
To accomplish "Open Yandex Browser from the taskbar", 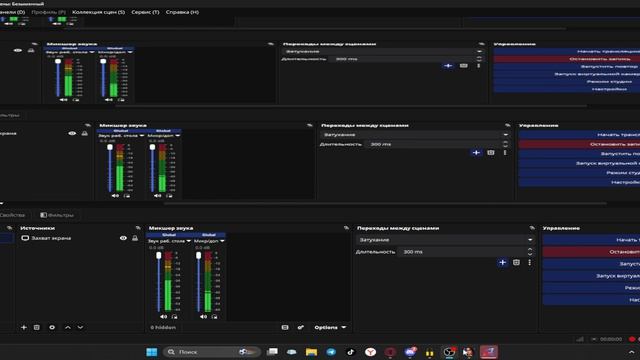I will coord(370,352).
